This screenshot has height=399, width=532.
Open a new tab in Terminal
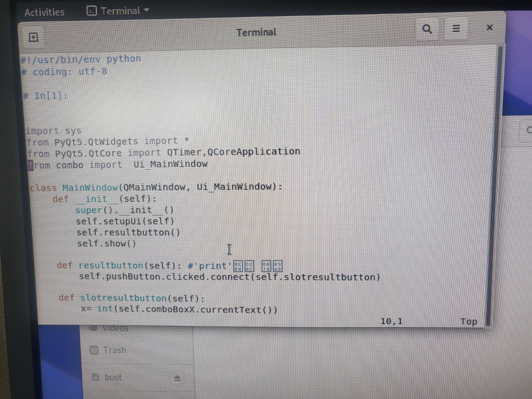[33, 37]
